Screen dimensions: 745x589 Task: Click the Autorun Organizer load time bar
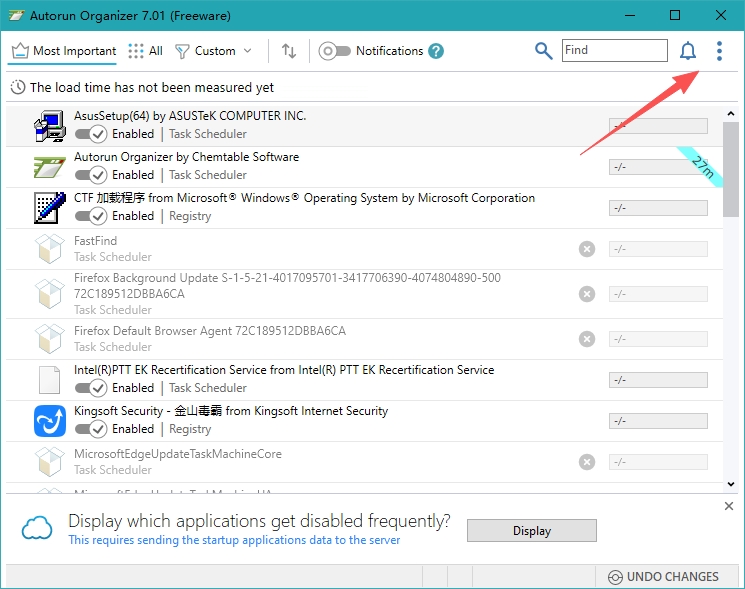658,167
